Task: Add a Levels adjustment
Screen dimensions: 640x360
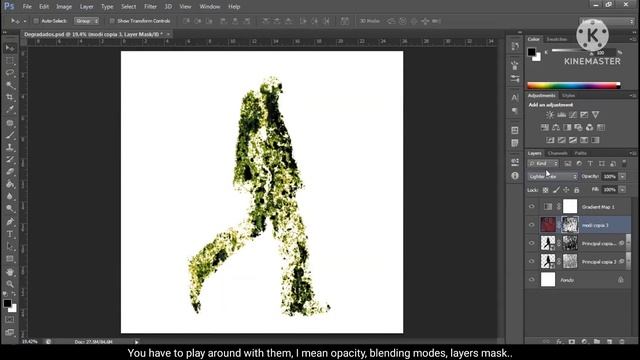Action: coord(562,115)
